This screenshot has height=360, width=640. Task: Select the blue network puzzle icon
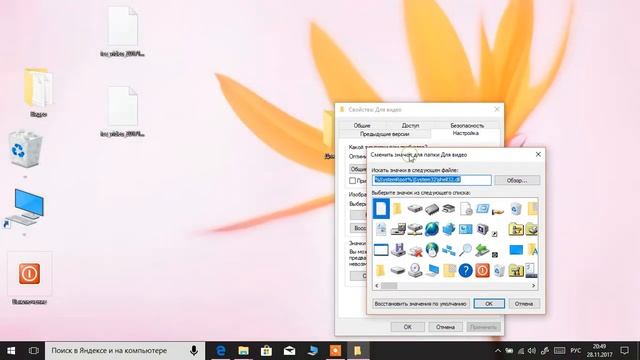[x=449, y=229]
